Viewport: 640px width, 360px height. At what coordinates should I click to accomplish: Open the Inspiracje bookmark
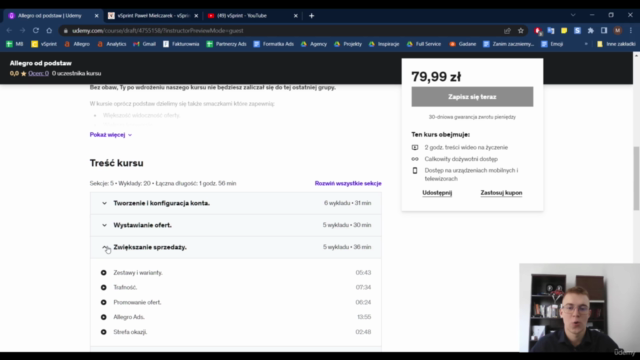click(x=384, y=44)
